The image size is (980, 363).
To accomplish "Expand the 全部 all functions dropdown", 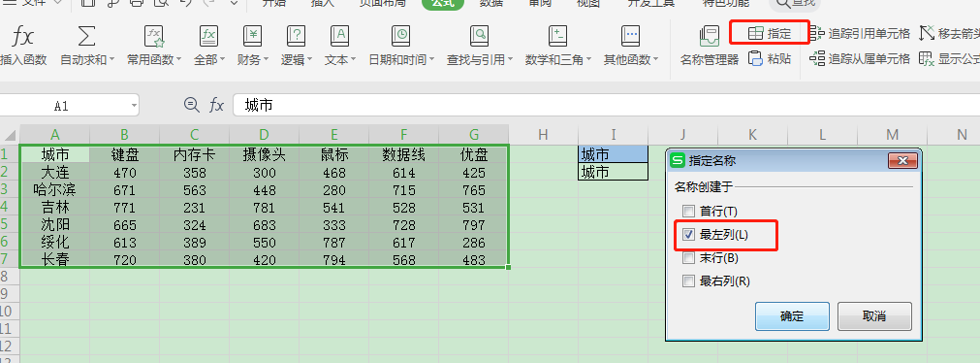I will coord(223,60).
